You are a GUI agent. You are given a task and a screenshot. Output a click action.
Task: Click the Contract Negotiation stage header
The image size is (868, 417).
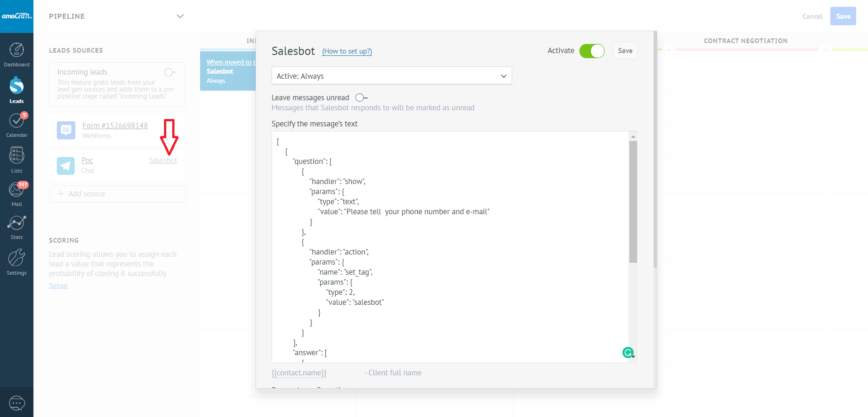coord(745,41)
